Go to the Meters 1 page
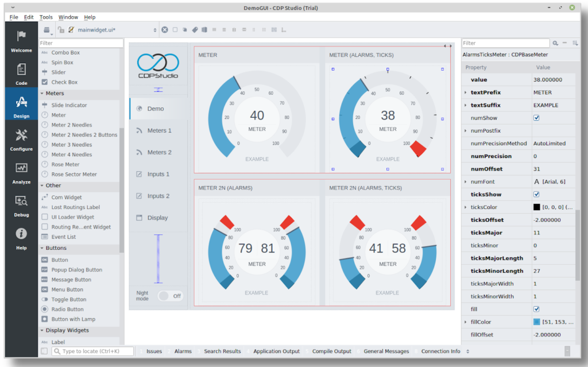The height and width of the screenshot is (367, 588). click(x=159, y=130)
